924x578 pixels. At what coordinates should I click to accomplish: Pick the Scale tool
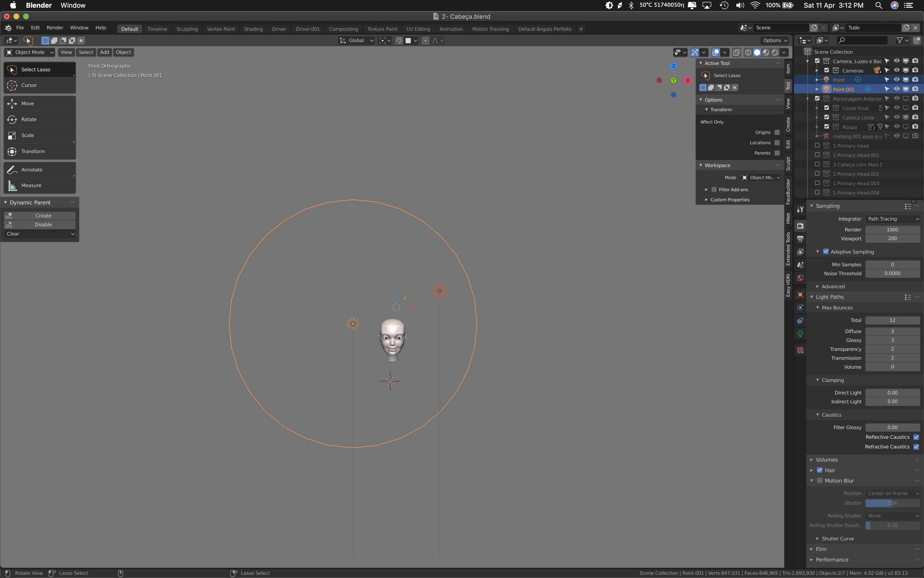40,135
